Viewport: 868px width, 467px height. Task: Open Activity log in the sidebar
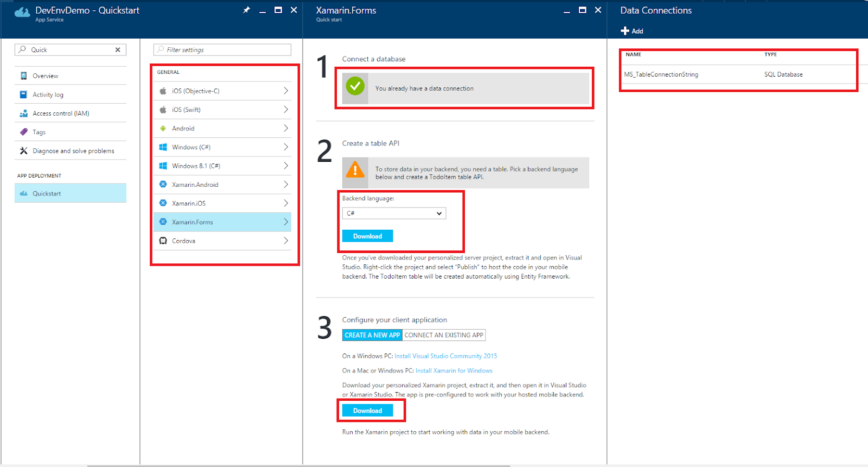pyautogui.click(x=71, y=94)
